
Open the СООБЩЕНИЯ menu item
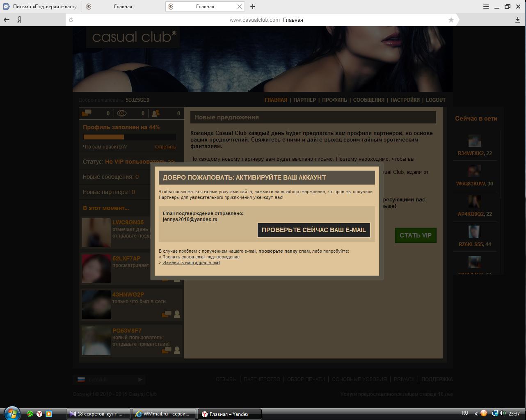click(x=368, y=100)
